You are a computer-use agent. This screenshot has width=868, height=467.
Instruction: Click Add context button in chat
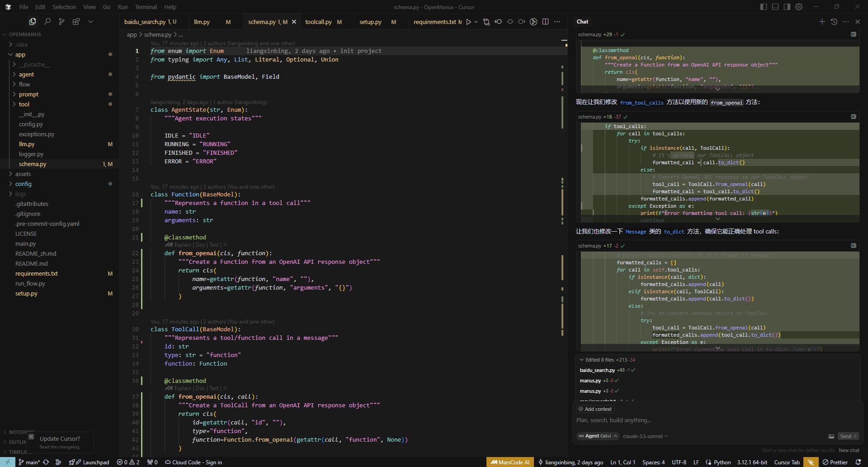click(595, 409)
